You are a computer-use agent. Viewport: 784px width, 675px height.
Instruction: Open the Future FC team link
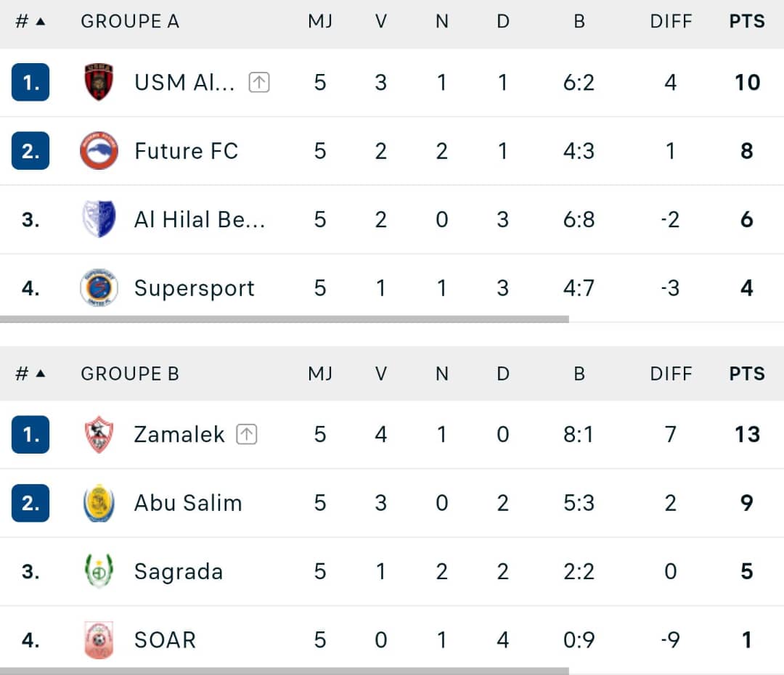pos(186,151)
